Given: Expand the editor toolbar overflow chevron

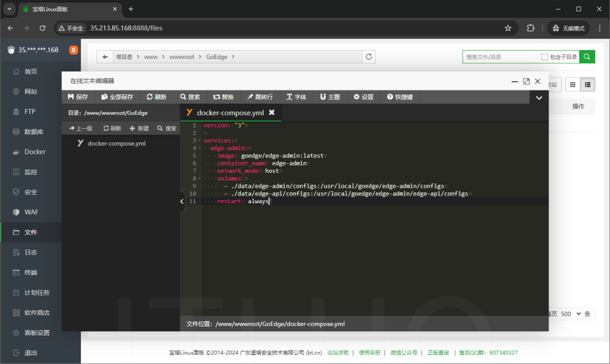Looking at the screenshot, I should [539, 97].
